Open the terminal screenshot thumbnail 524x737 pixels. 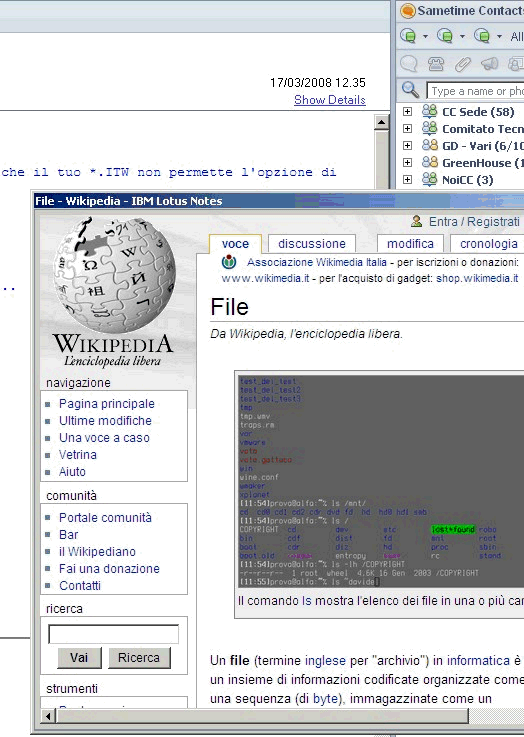(381, 481)
